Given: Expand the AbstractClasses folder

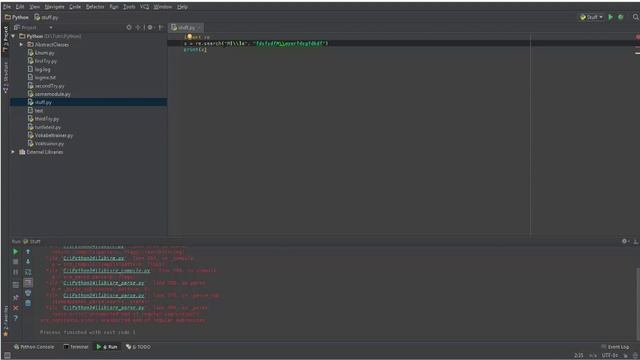Looking at the screenshot, I should [x=21, y=44].
